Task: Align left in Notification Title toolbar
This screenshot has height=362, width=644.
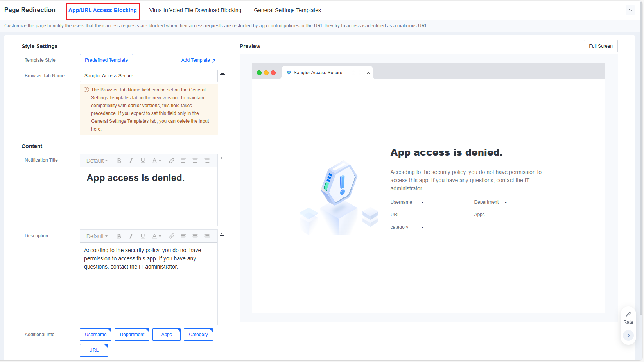Action: (183, 161)
